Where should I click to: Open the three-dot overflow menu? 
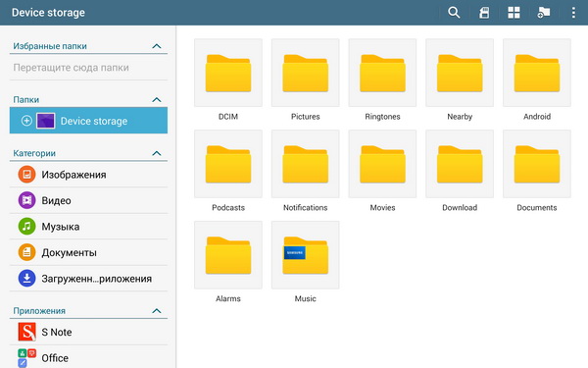(x=573, y=13)
